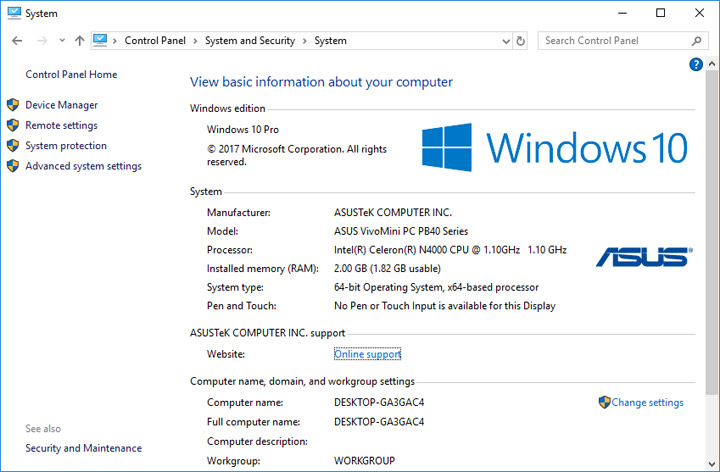Select System and Security breadcrumb
This screenshot has height=472, width=720.
click(x=250, y=40)
